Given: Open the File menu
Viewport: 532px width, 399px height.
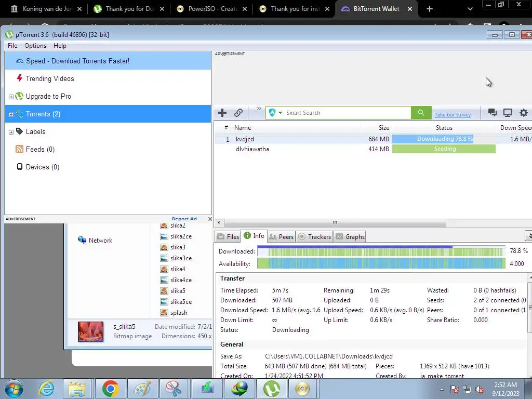Looking at the screenshot, I should coord(12,46).
